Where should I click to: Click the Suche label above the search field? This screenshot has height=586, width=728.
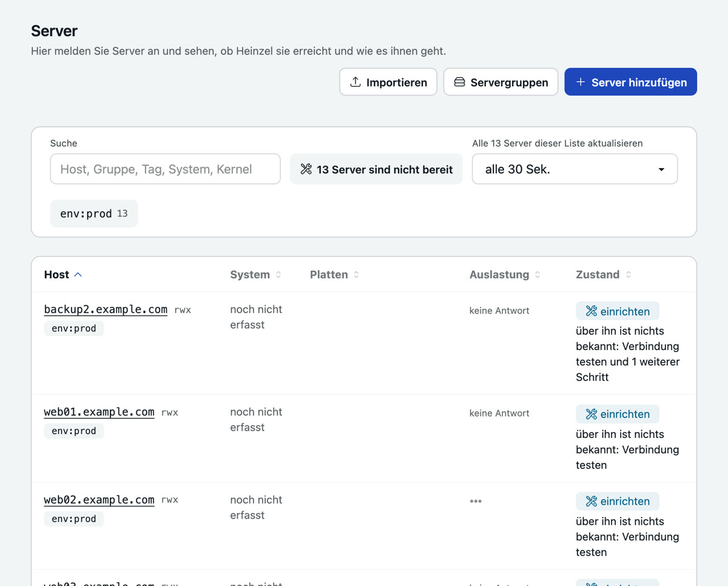(x=64, y=143)
